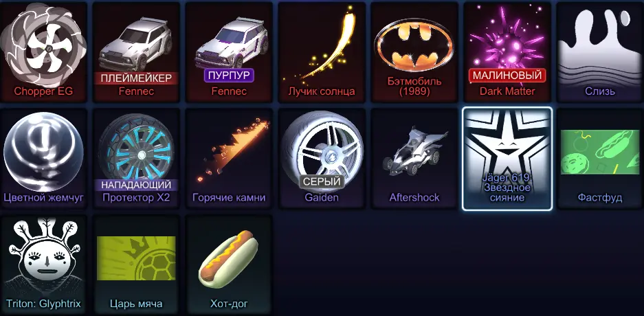644x316 pixels.
Task: Pick the Лучик солнца trail item
Action: pos(322,52)
